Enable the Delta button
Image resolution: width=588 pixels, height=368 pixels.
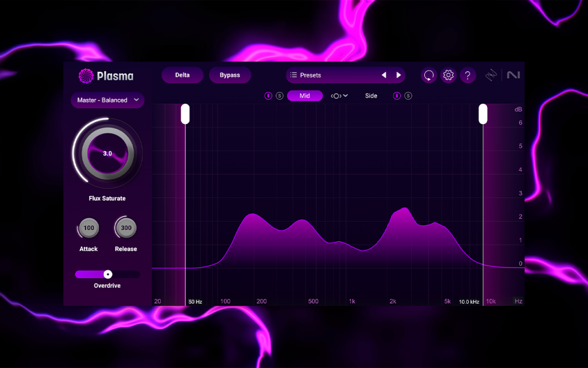182,75
